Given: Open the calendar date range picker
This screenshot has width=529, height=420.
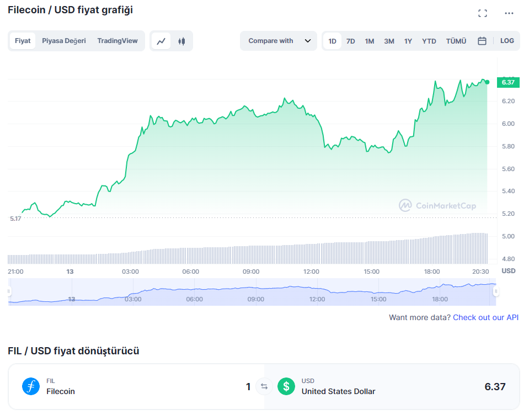Looking at the screenshot, I should coord(482,41).
